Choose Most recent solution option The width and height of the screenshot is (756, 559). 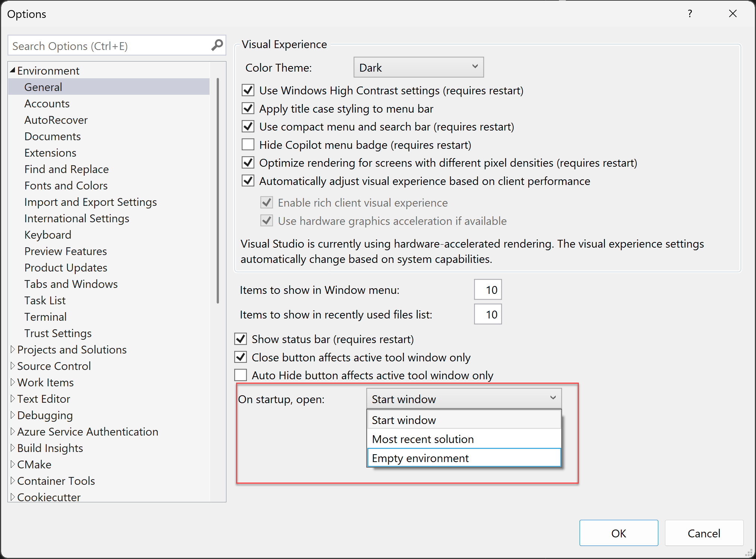tap(423, 439)
